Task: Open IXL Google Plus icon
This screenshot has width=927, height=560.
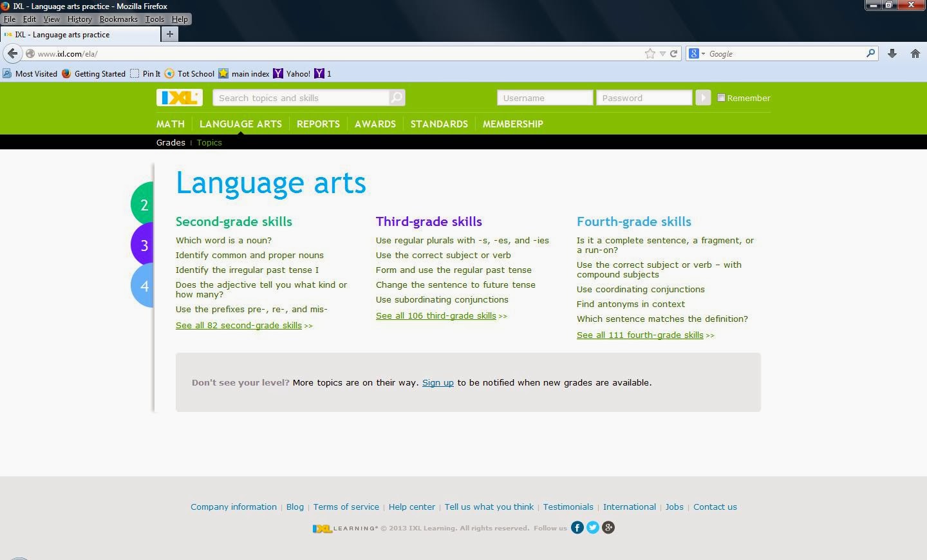Action: pyautogui.click(x=608, y=528)
